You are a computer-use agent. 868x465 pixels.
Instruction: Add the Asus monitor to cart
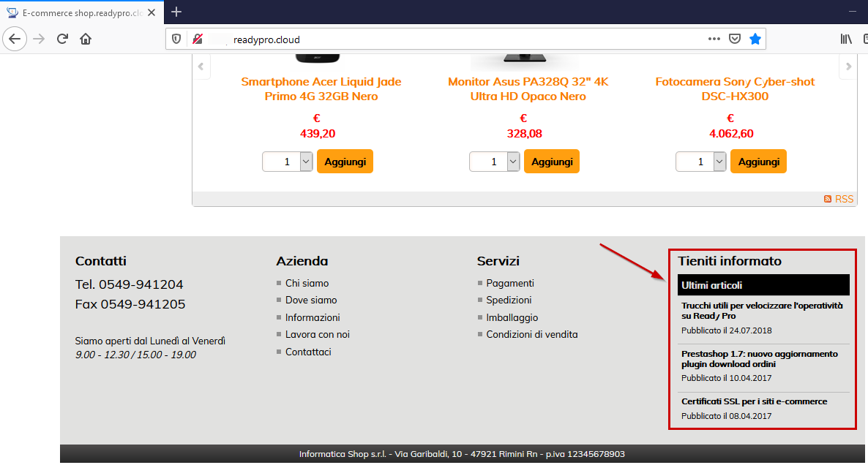pos(552,162)
